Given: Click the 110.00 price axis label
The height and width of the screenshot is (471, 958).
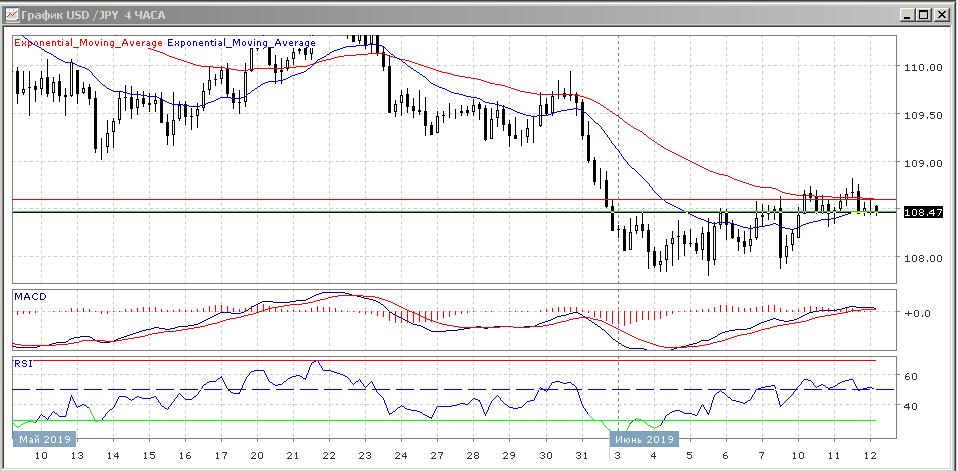Looking at the screenshot, I should coord(922,68).
